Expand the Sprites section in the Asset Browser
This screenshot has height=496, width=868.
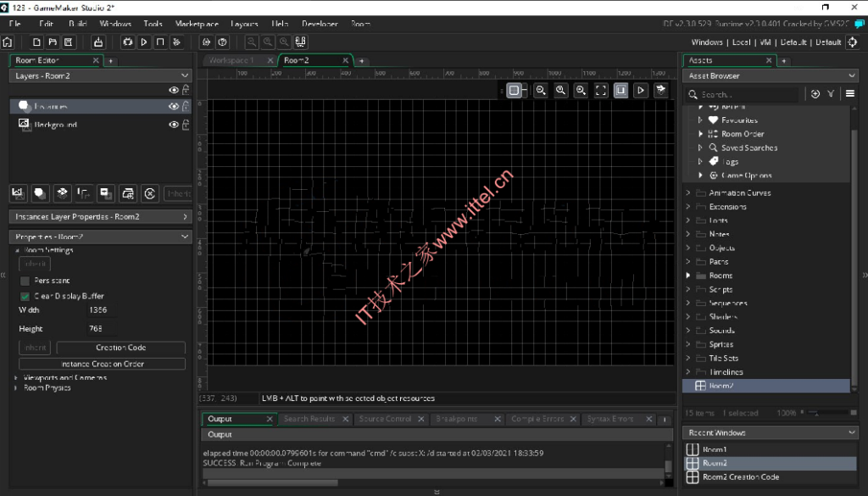(x=687, y=344)
